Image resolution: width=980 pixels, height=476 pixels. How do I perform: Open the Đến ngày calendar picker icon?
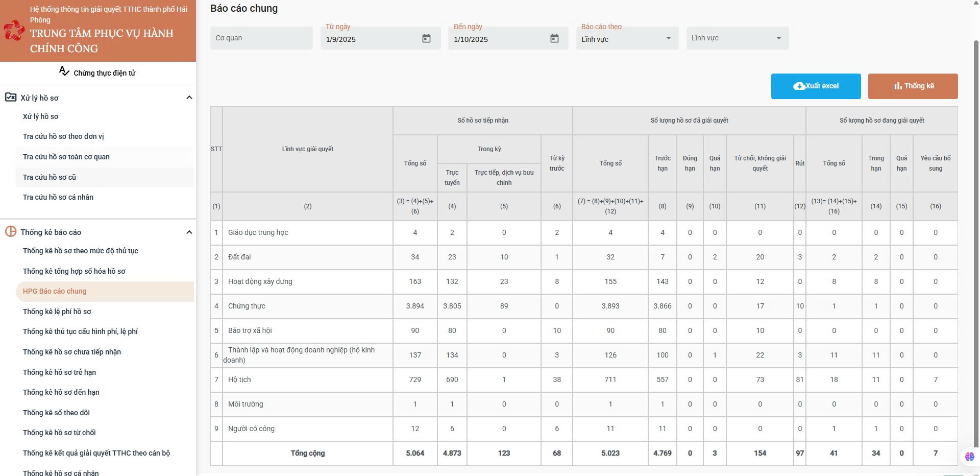click(554, 38)
